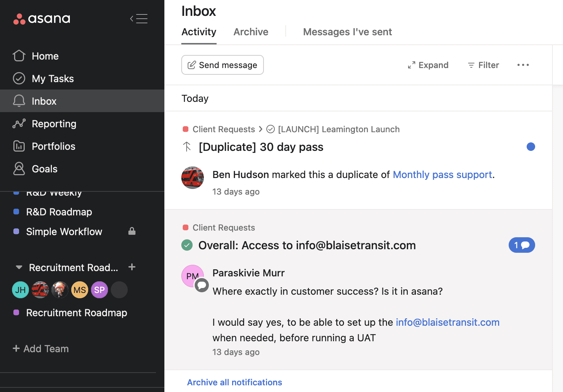Collapse the Recruitment Road... team section

[x=19, y=267]
